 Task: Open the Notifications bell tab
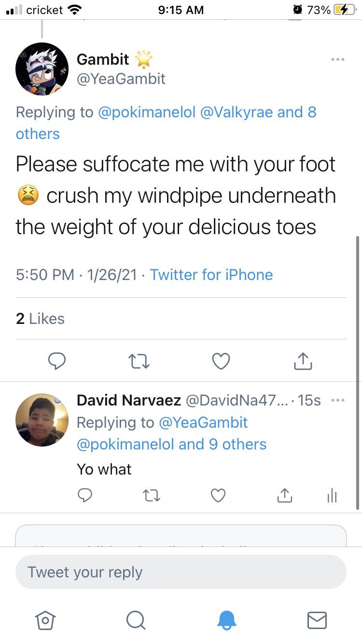(x=226, y=620)
